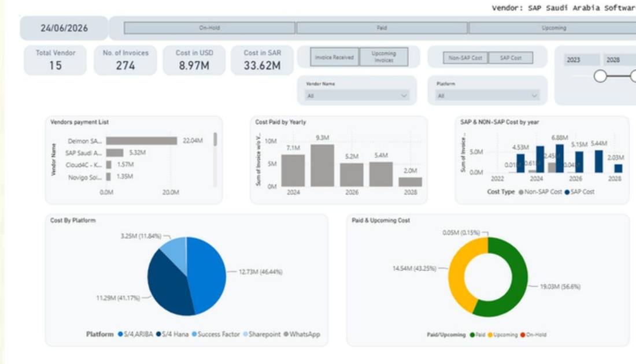Click the Cost in USD card
The image size is (636, 364).
point(194,60)
